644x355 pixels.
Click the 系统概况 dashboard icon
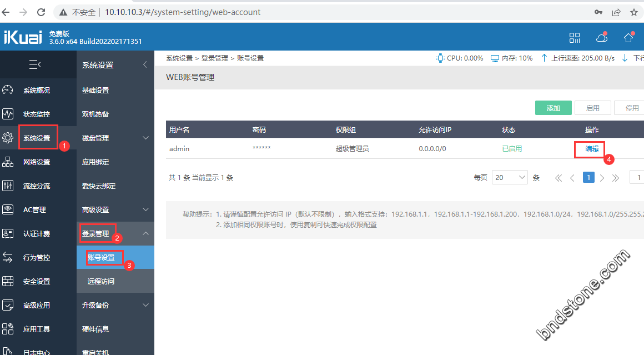[x=8, y=90]
